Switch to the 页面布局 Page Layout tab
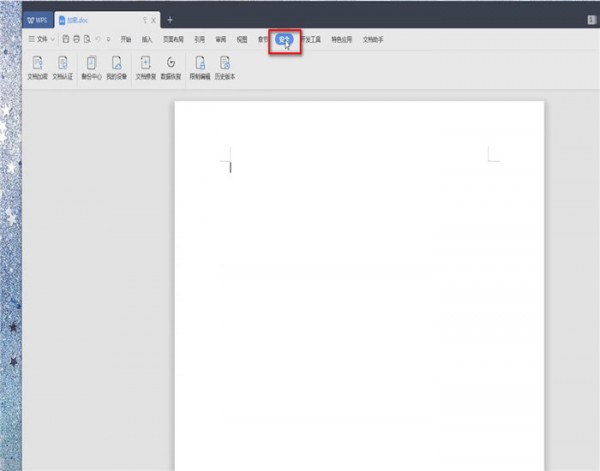 click(173, 39)
